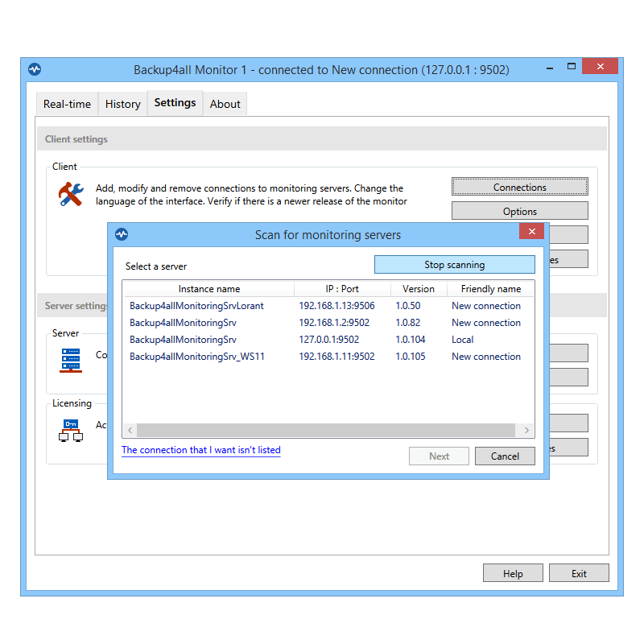Viewport: 644px width, 644px height.
Task: Click the Server rack icon
Action: click(71, 359)
